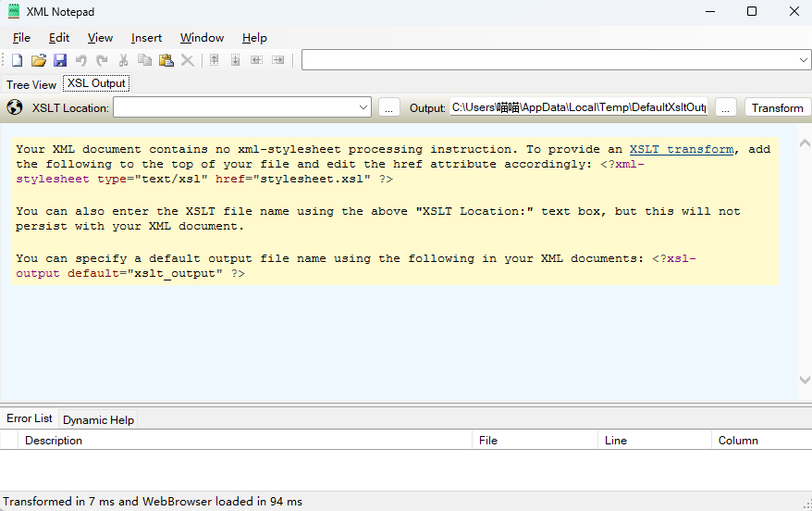Click the New document icon
812x511 pixels.
pos(17,60)
